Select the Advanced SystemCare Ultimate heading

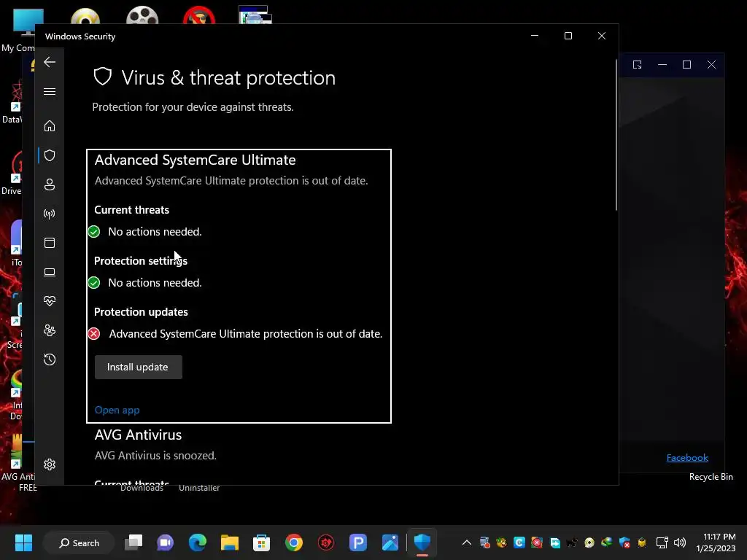[x=195, y=160]
